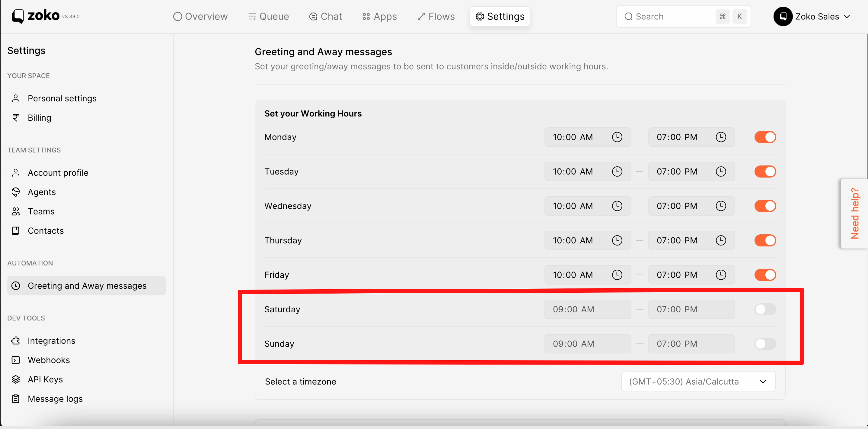Disable Friday working hours toggle
The height and width of the screenshot is (429, 868).
coord(765,275)
